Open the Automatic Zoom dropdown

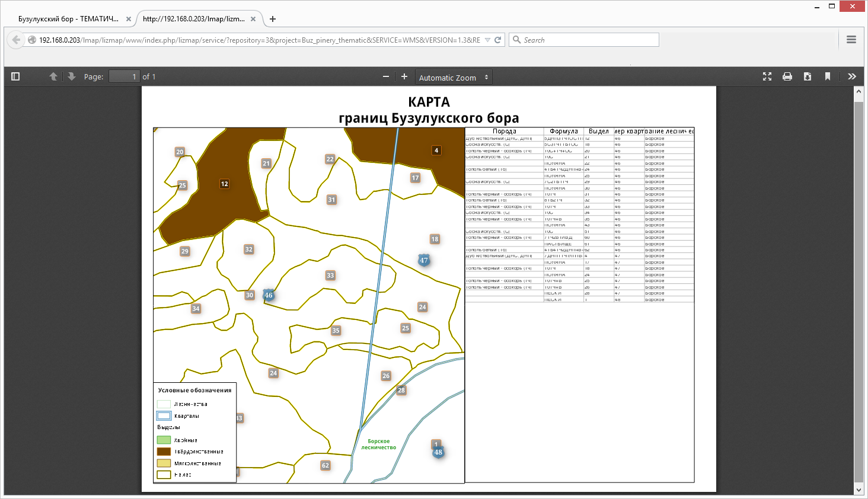[x=454, y=77]
